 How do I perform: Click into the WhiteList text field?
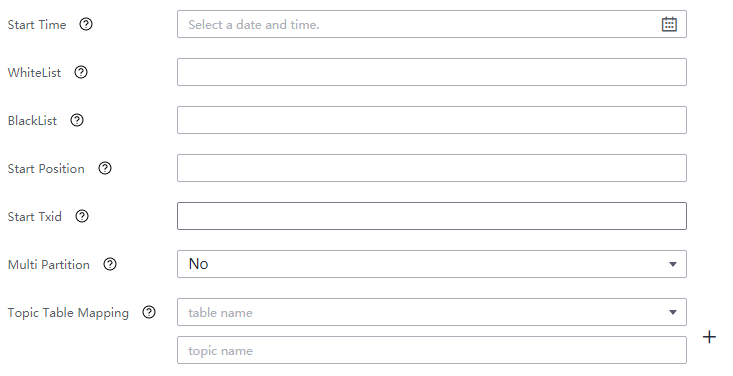[x=431, y=72]
